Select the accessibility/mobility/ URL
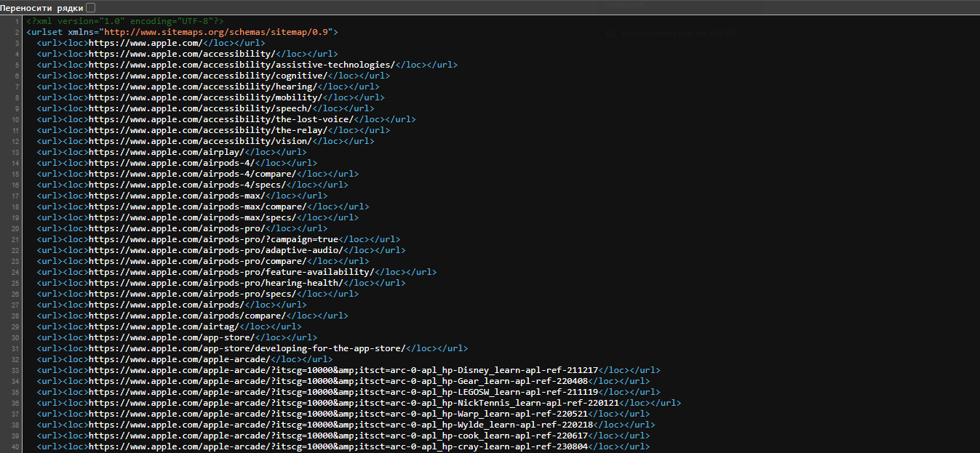 [x=205, y=97]
